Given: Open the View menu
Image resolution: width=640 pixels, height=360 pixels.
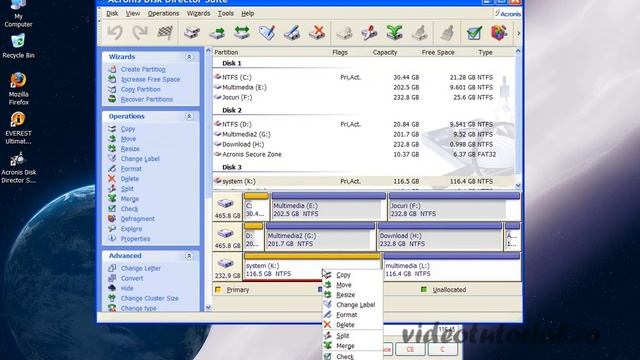Looking at the screenshot, I should 133,13.
